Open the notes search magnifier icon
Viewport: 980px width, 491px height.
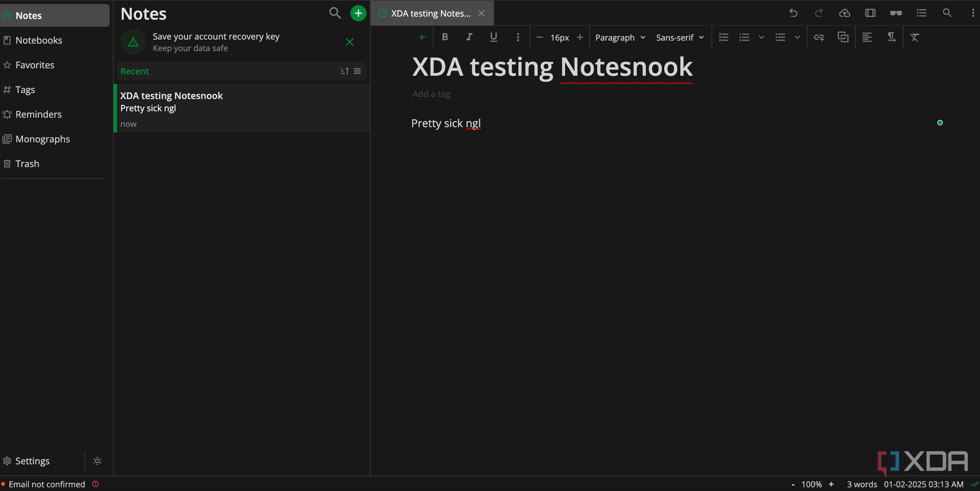[334, 13]
